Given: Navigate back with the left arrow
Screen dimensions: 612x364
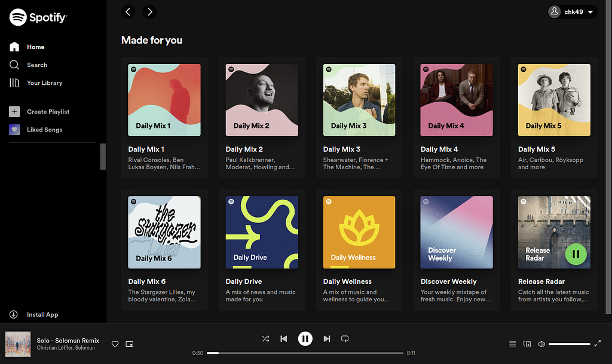Looking at the screenshot, I should [x=128, y=12].
